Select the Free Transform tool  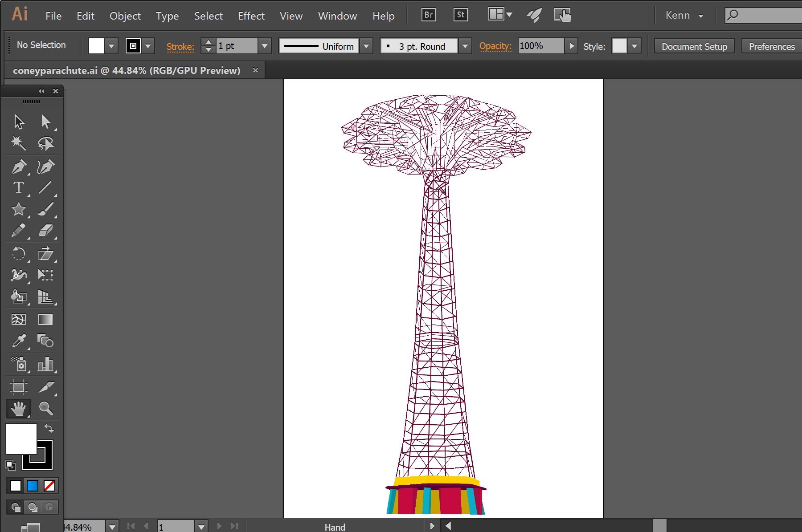45,275
